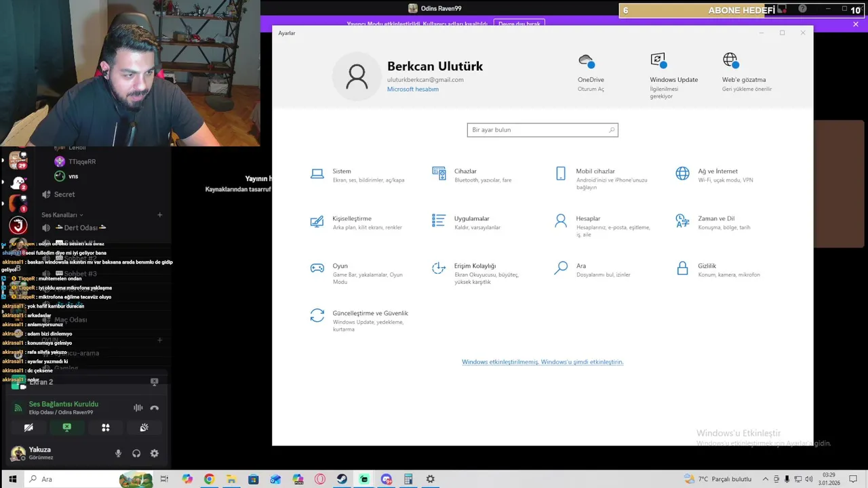868x488 pixels.
Task: Open Steam from the taskbar
Action: [x=342, y=479]
